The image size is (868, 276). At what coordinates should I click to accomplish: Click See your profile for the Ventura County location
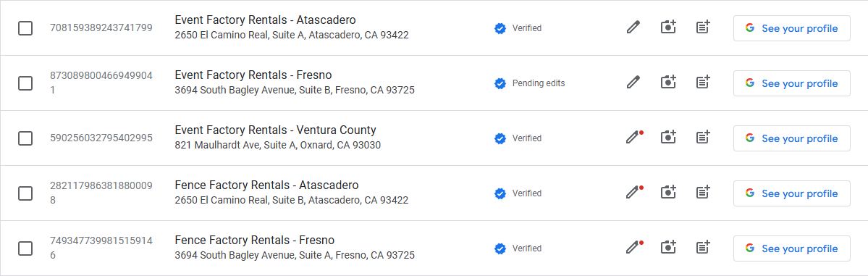point(791,138)
